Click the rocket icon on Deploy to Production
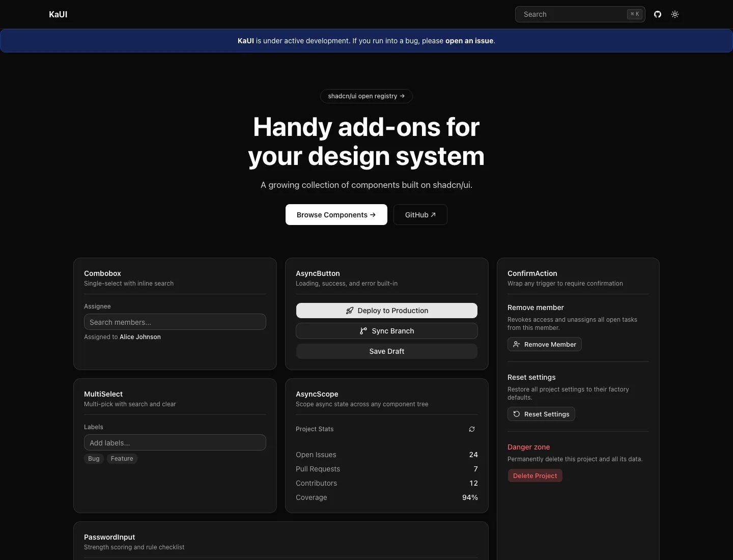Screen dimensions: 733x560 (x=350, y=311)
